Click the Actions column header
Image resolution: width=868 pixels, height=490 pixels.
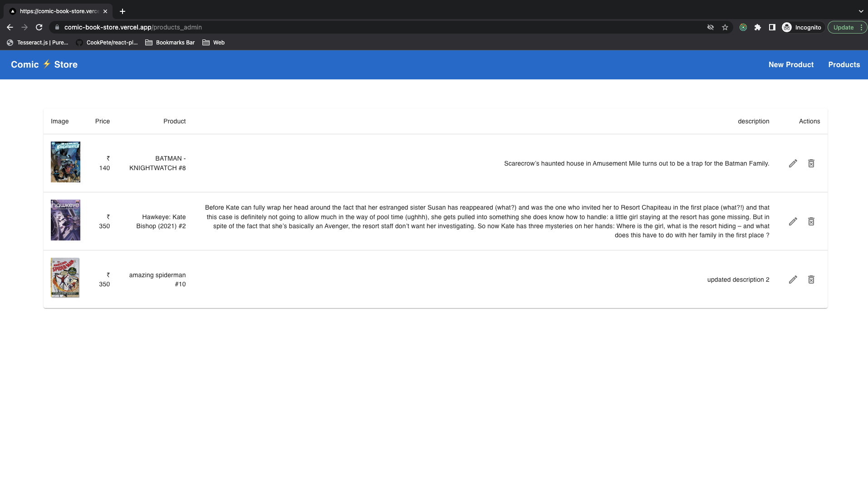click(809, 121)
